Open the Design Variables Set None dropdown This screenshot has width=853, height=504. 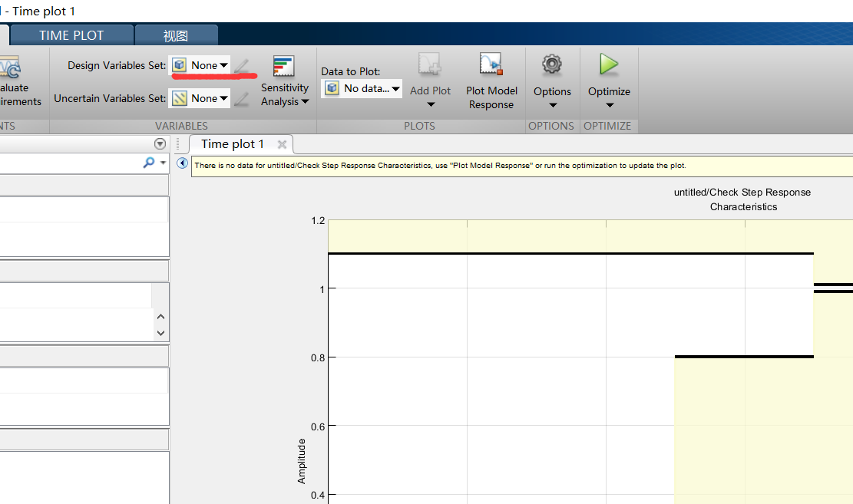[x=199, y=65]
